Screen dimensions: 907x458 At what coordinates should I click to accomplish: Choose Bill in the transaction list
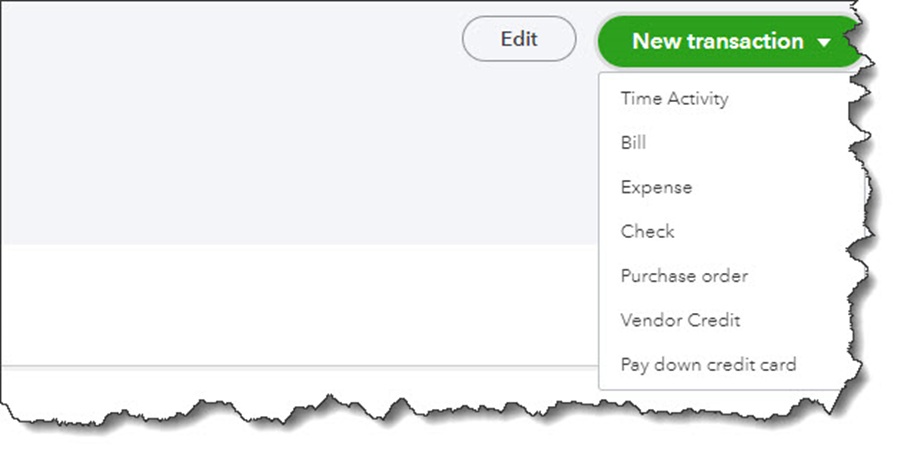633,143
